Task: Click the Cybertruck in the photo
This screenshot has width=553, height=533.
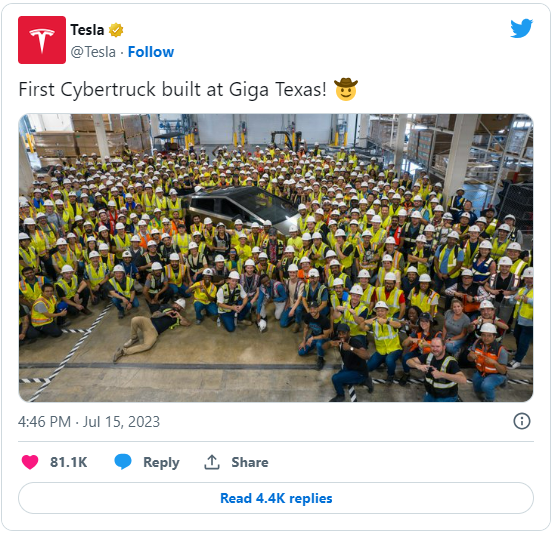Action: tap(240, 208)
